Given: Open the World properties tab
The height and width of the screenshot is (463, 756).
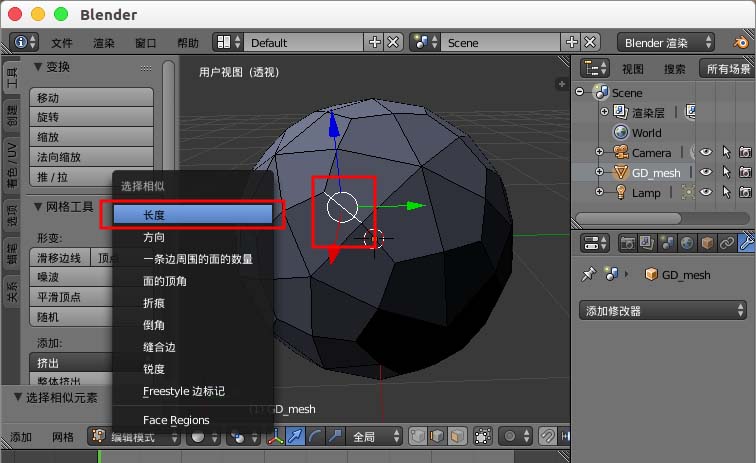Looking at the screenshot, I should coord(687,243).
